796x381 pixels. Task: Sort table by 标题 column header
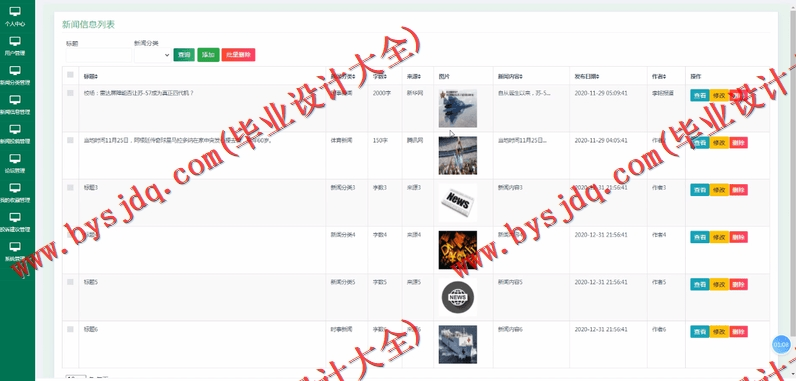point(90,76)
